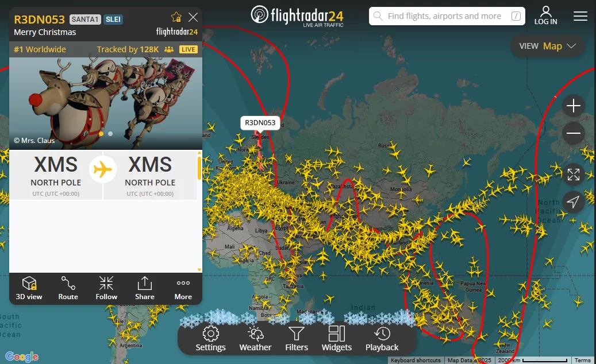Click the Find flights search field
Image resolution: width=596 pixels, height=364 pixels.
pyautogui.click(x=447, y=16)
